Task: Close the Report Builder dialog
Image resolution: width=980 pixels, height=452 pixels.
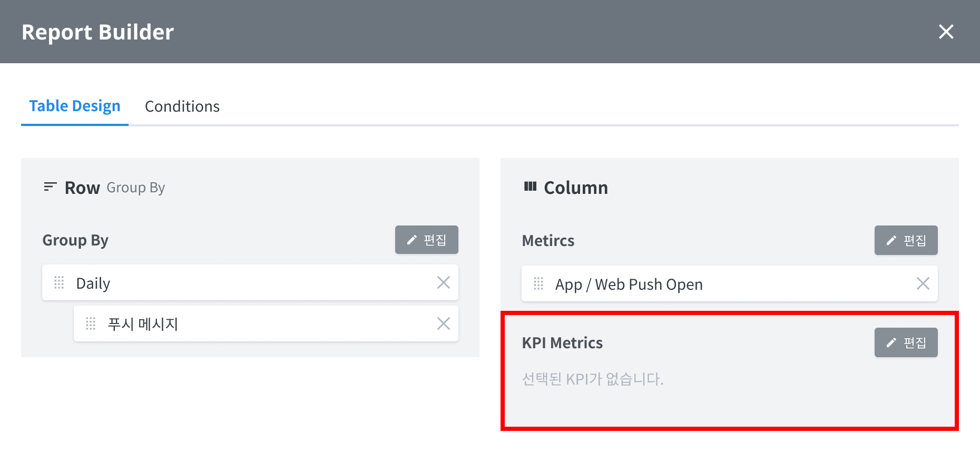Action: pyautogui.click(x=946, y=32)
